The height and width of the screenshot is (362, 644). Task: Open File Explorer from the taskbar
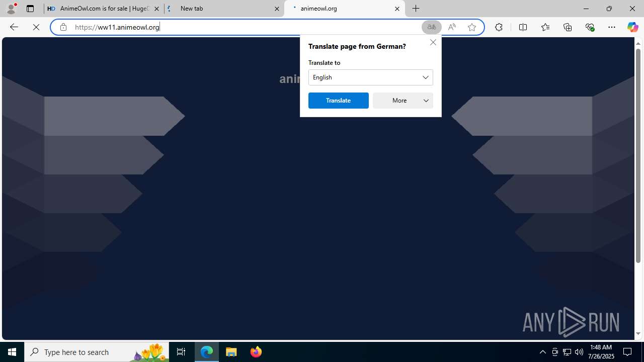[231, 352]
